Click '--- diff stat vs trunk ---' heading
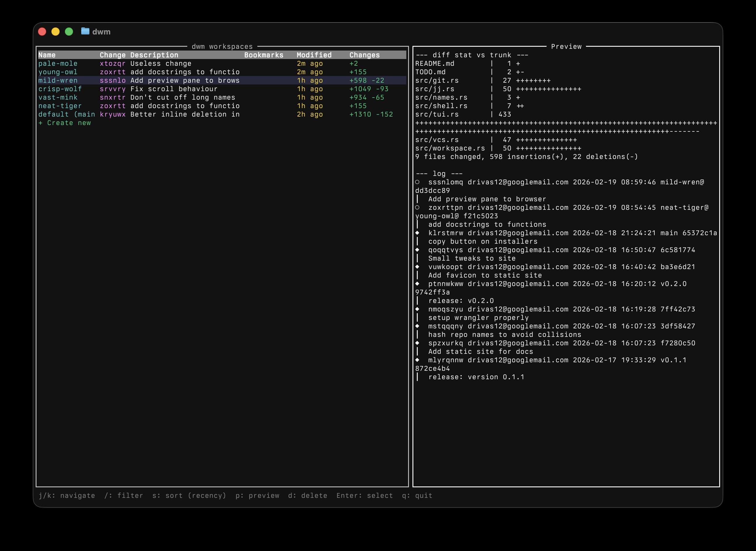The width and height of the screenshot is (756, 551). click(472, 55)
